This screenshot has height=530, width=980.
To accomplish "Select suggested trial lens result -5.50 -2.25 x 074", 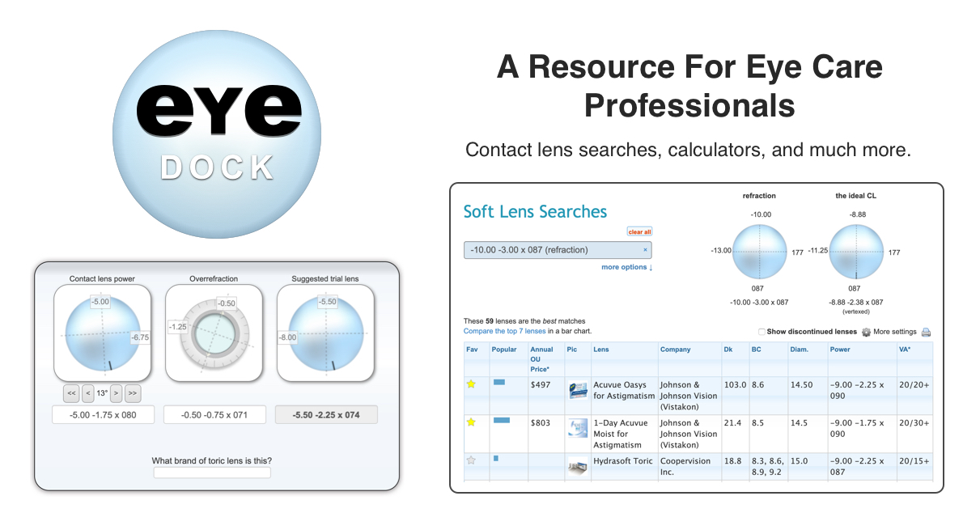I will tap(326, 415).
